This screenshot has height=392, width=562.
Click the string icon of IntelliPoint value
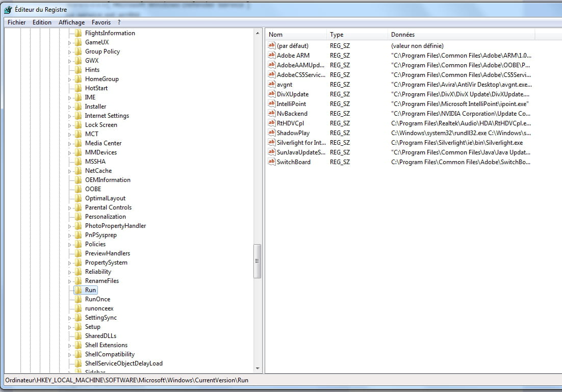pyautogui.click(x=272, y=103)
